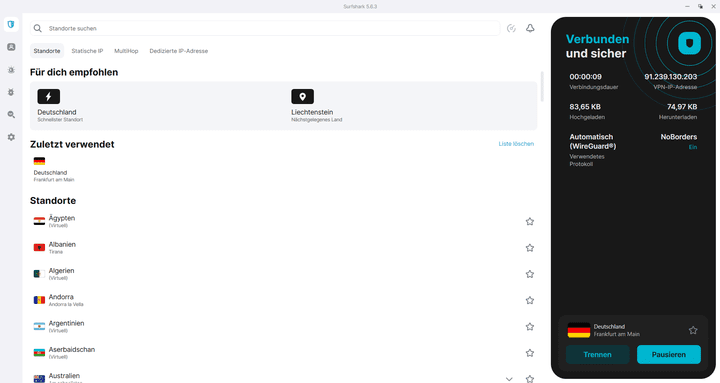The height and width of the screenshot is (383, 720).
Task: Switch to the Dedizierte IP-Adresse tab
Action: (x=179, y=51)
